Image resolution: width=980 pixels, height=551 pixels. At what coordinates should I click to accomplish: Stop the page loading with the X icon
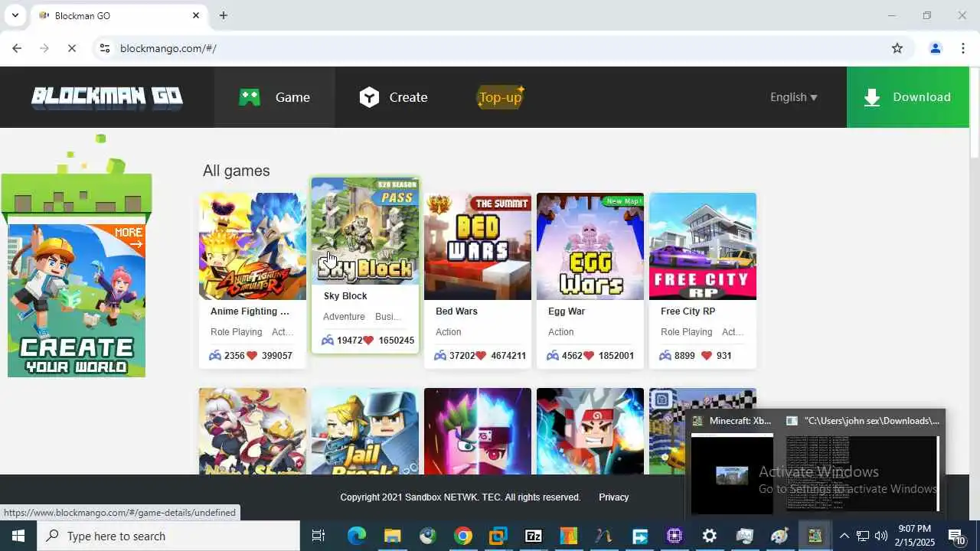(71, 48)
